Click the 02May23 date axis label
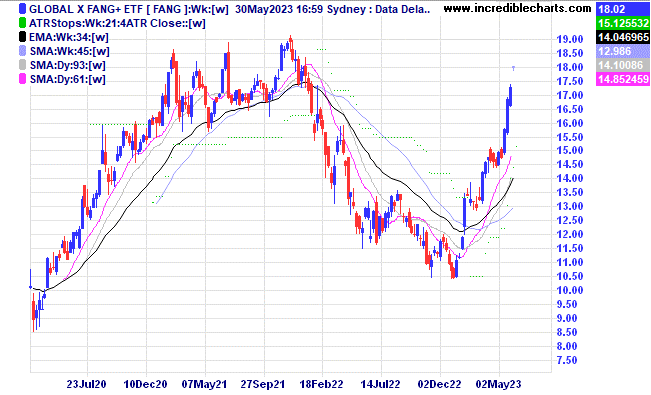Screen dimensions: 651x395 coord(498,384)
